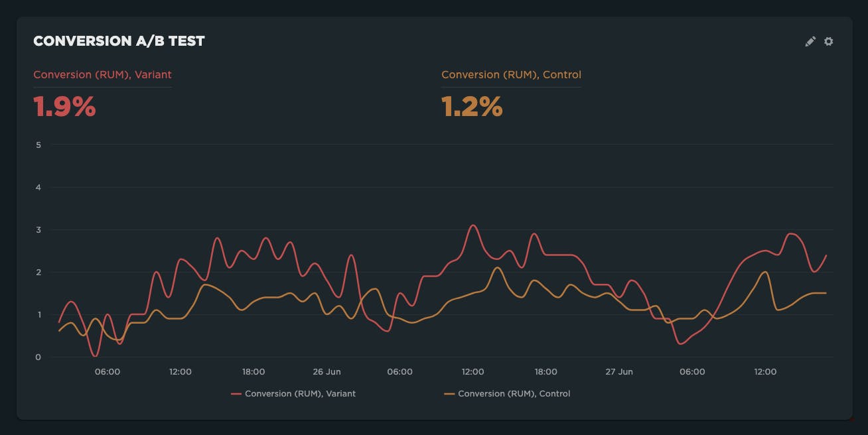Image resolution: width=868 pixels, height=435 pixels.
Task: Click the CONVERSION A/B TEST panel title
Action: tap(119, 40)
